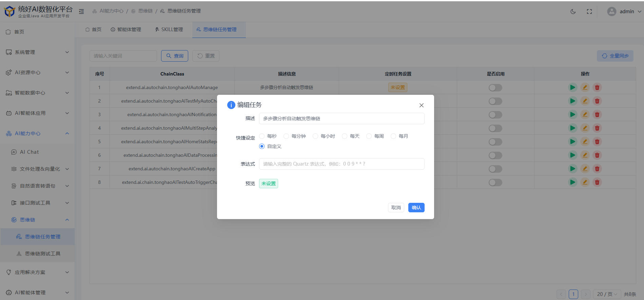The height and width of the screenshot is (300, 644).
Task: Click page number 1
Action: point(573,294)
